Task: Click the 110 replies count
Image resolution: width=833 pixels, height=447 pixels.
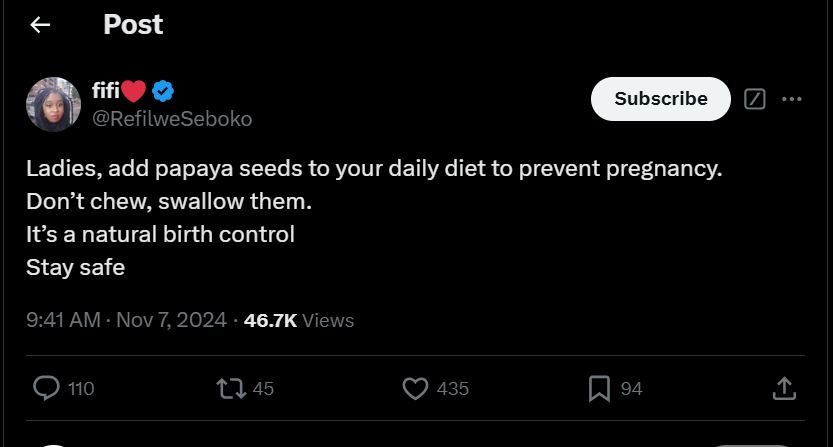Action: [x=81, y=389]
